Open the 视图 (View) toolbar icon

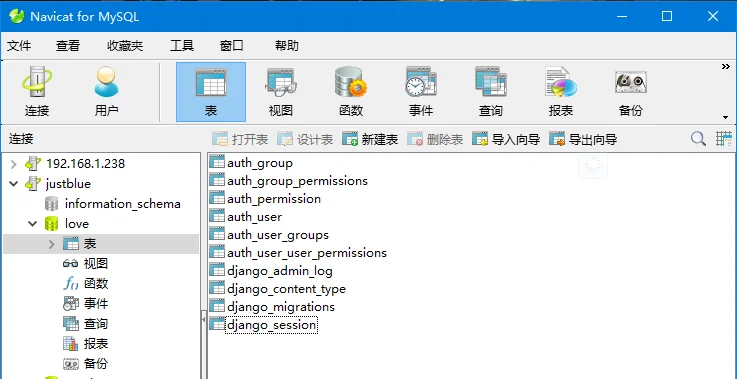(x=281, y=92)
